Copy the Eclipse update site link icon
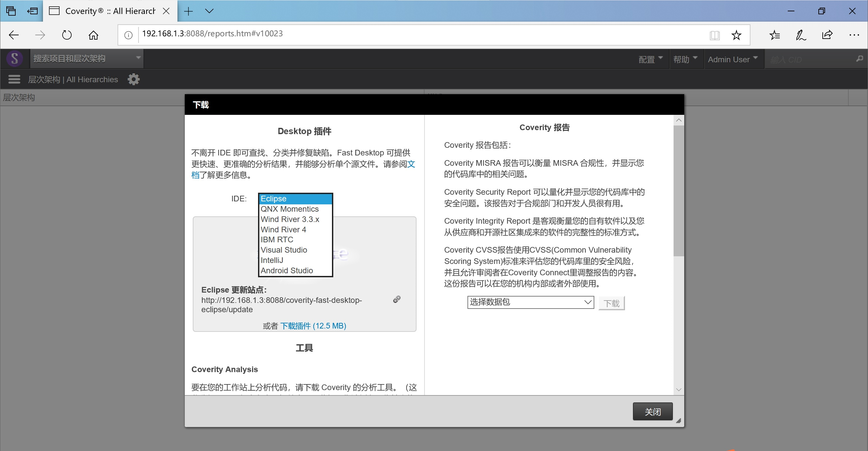868x451 pixels. coord(397,299)
